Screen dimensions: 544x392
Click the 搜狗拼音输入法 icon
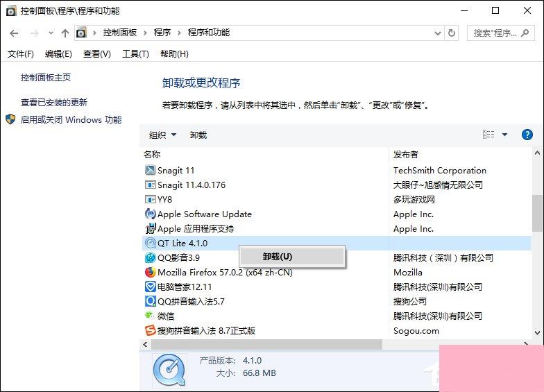[150, 330]
